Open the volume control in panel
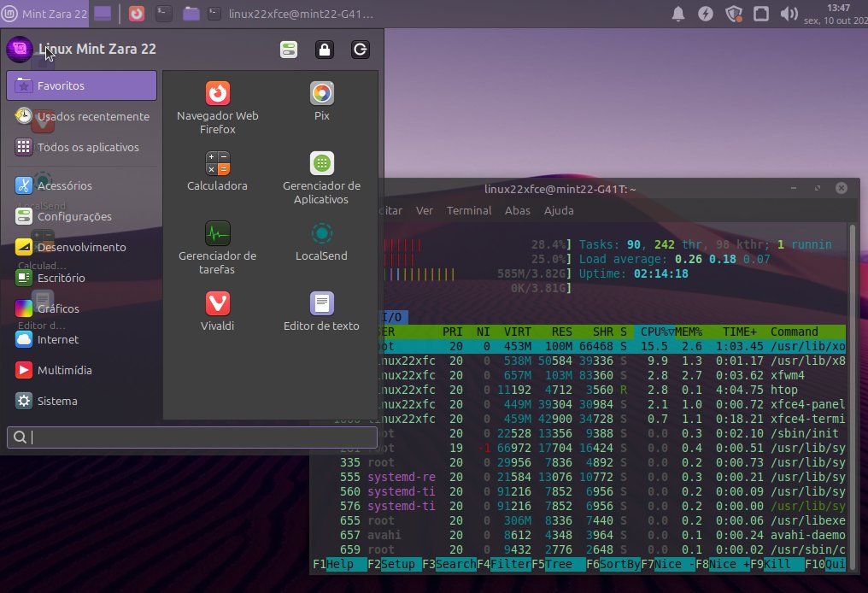The width and height of the screenshot is (868, 593). [x=789, y=14]
